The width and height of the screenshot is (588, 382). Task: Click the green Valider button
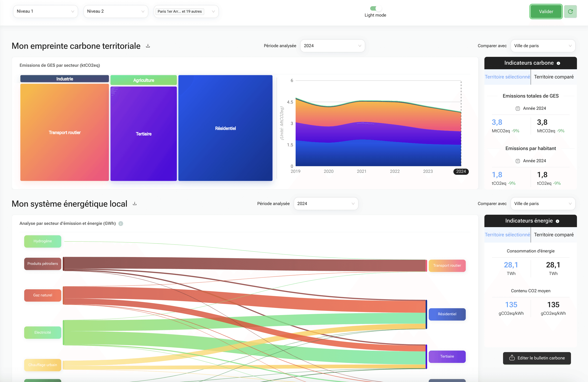pyautogui.click(x=546, y=11)
